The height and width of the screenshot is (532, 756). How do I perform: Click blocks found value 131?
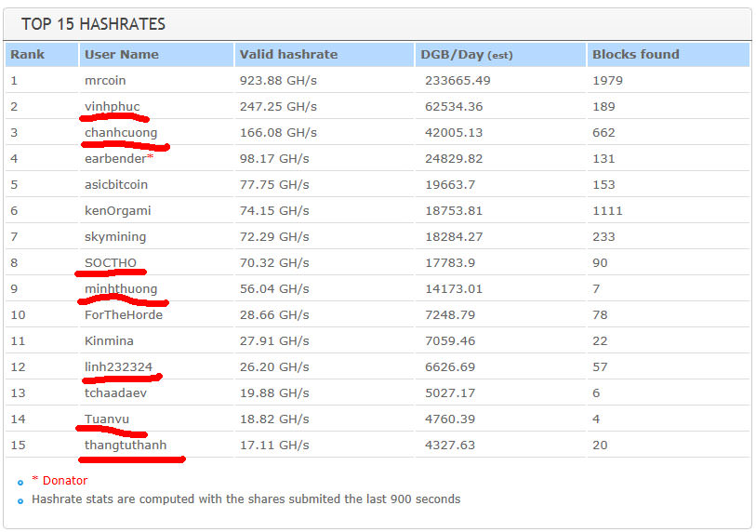point(603,159)
